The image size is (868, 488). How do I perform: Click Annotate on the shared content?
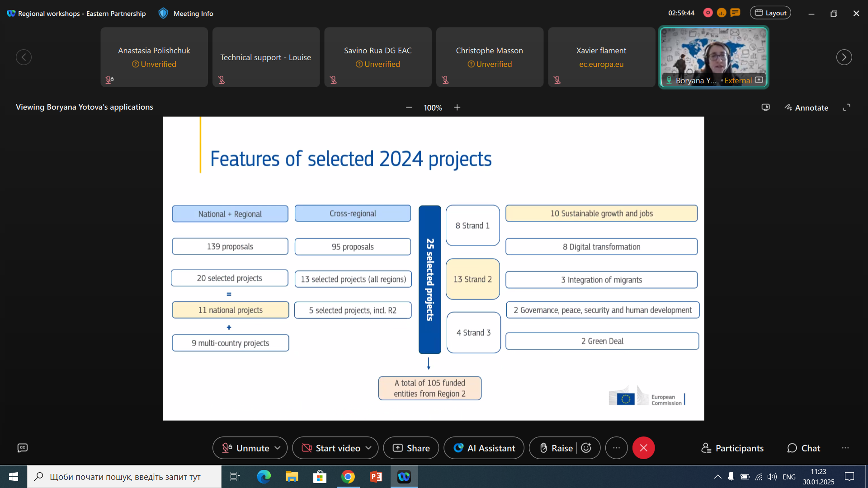click(806, 108)
